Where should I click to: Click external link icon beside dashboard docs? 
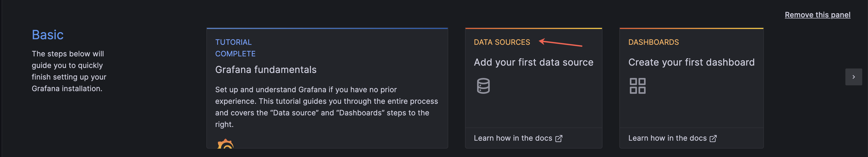tap(713, 139)
